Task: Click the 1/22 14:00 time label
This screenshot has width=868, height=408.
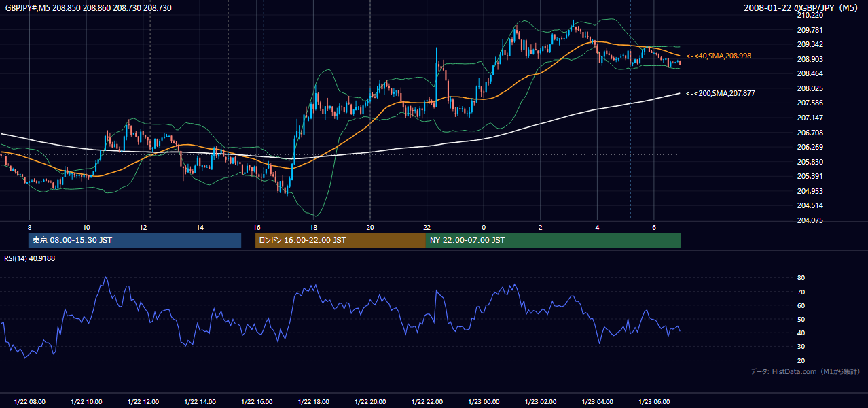Action: coord(200,402)
